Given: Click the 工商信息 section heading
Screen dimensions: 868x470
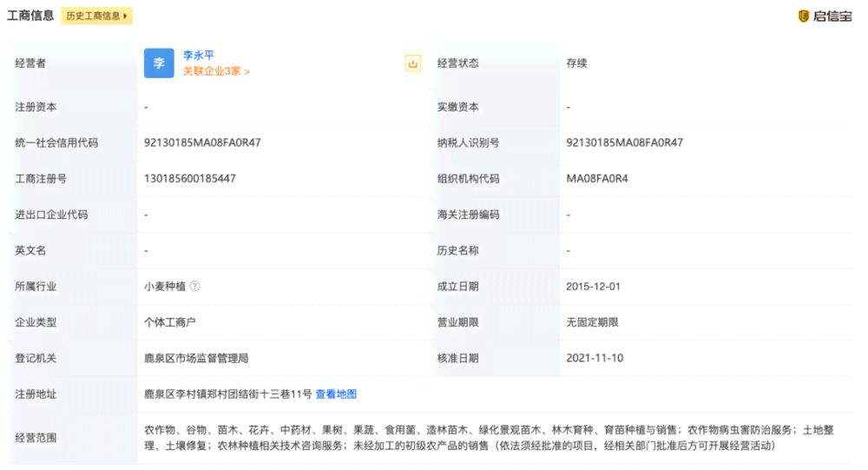Looking at the screenshot, I should (x=30, y=16).
